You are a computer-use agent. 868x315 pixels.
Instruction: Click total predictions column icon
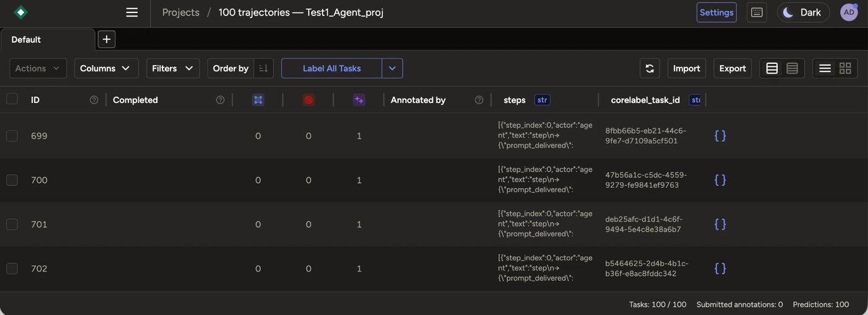tap(359, 100)
